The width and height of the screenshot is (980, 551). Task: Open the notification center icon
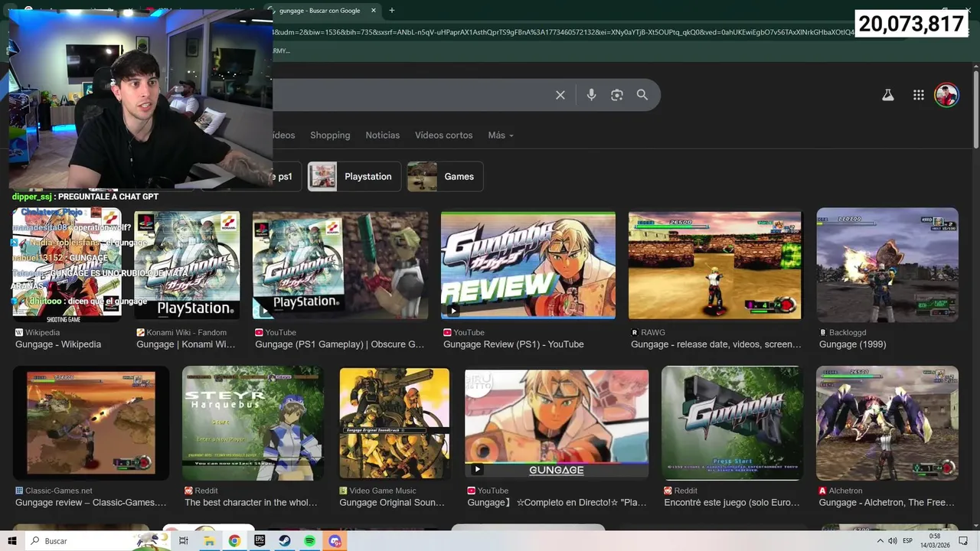[963, 541]
